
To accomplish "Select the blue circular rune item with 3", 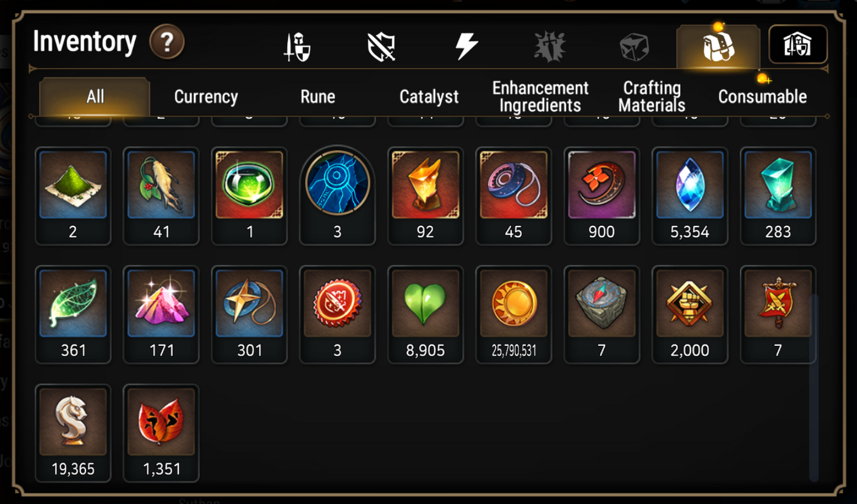I will (337, 196).
